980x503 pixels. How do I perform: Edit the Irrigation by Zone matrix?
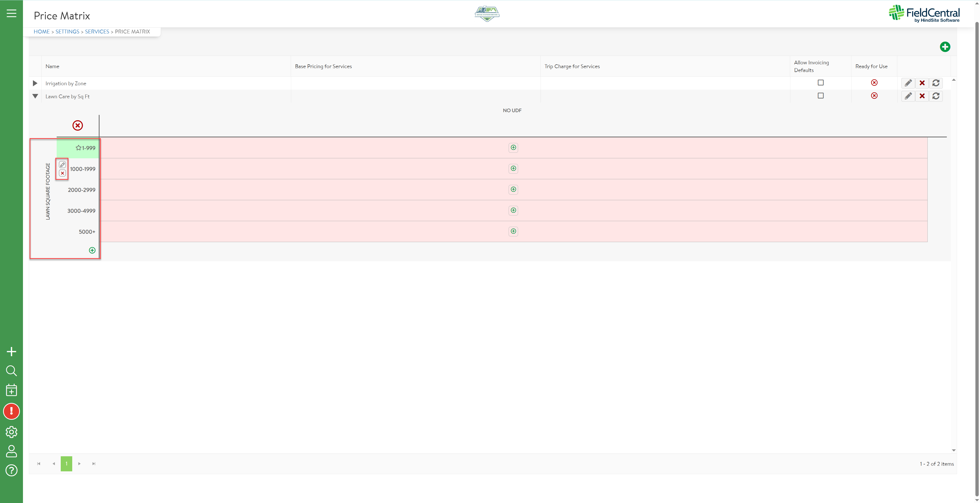[x=908, y=83]
